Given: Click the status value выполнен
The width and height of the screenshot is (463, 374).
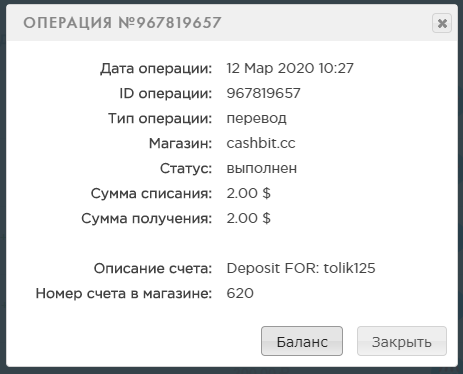Looking at the screenshot, I should pos(262,168).
